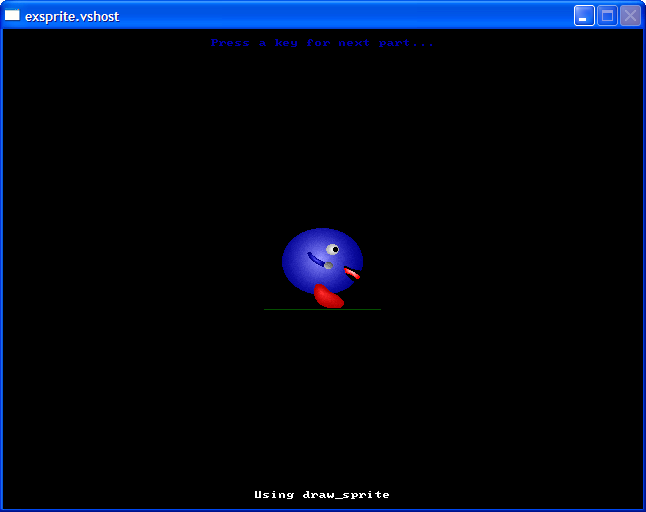The image size is (646, 512).
Task: Click the sprite's red foot
Action: pos(328,296)
